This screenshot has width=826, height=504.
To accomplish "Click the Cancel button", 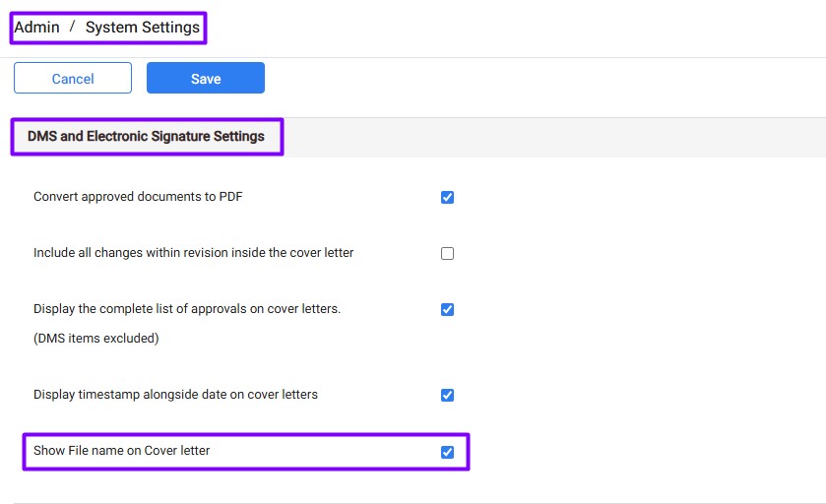I will (x=73, y=79).
